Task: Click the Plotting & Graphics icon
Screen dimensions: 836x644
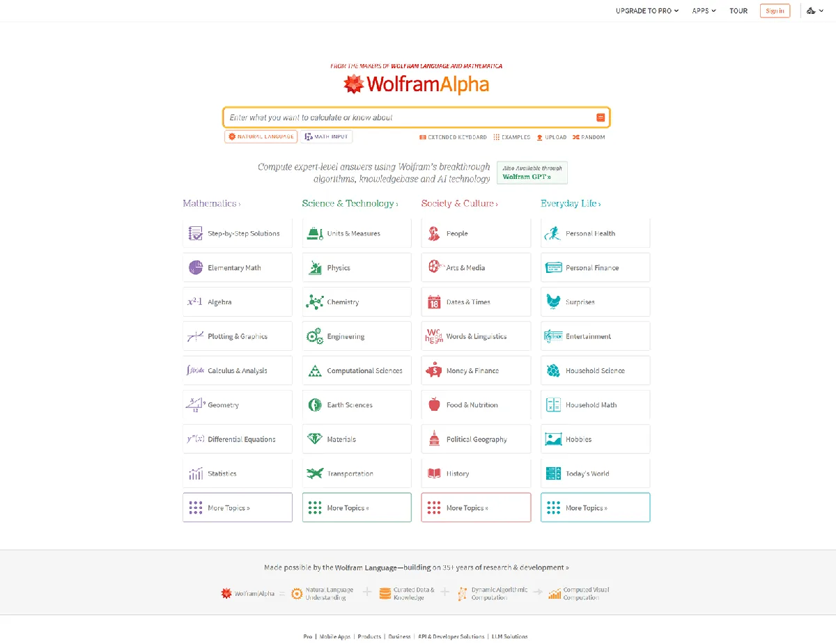Action: click(x=195, y=336)
